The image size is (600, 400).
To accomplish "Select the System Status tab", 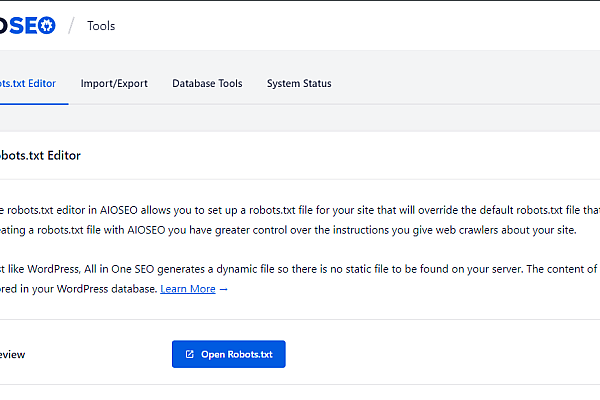I will tap(299, 83).
